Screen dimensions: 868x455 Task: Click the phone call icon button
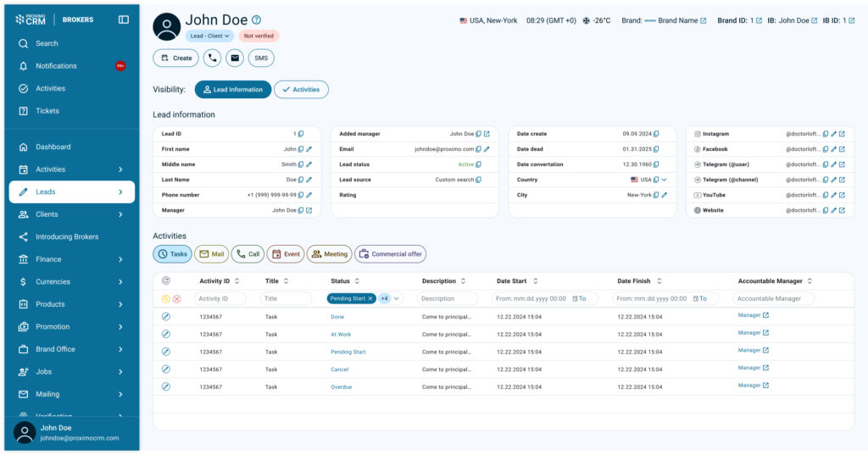pyautogui.click(x=212, y=58)
